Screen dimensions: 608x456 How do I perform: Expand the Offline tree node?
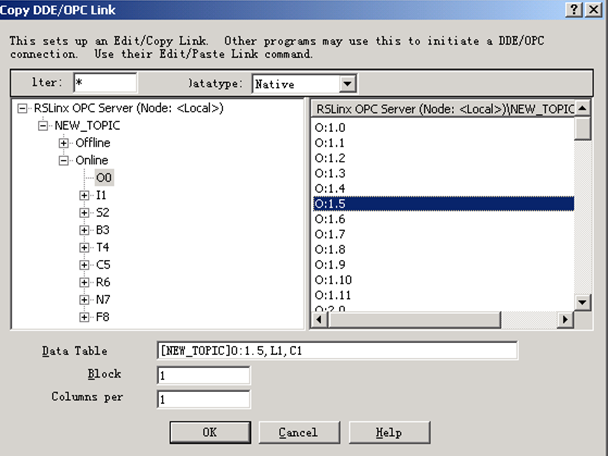(x=65, y=143)
